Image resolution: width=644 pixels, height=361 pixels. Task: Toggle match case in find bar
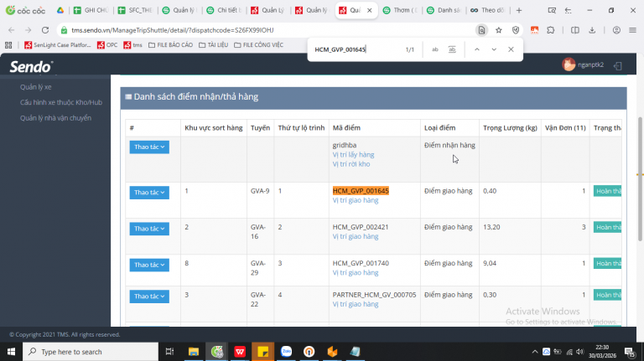tap(435, 49)
